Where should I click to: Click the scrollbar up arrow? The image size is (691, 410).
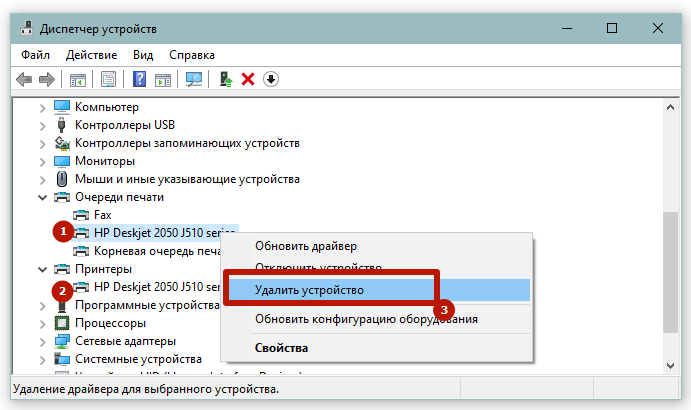click(670, 107)
